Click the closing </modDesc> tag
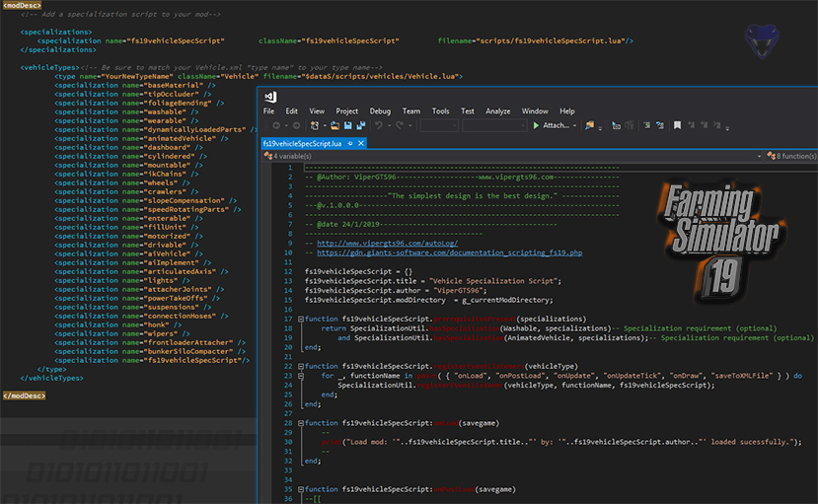The width and height of the screenshot is (818, 504). click(24, 396)
